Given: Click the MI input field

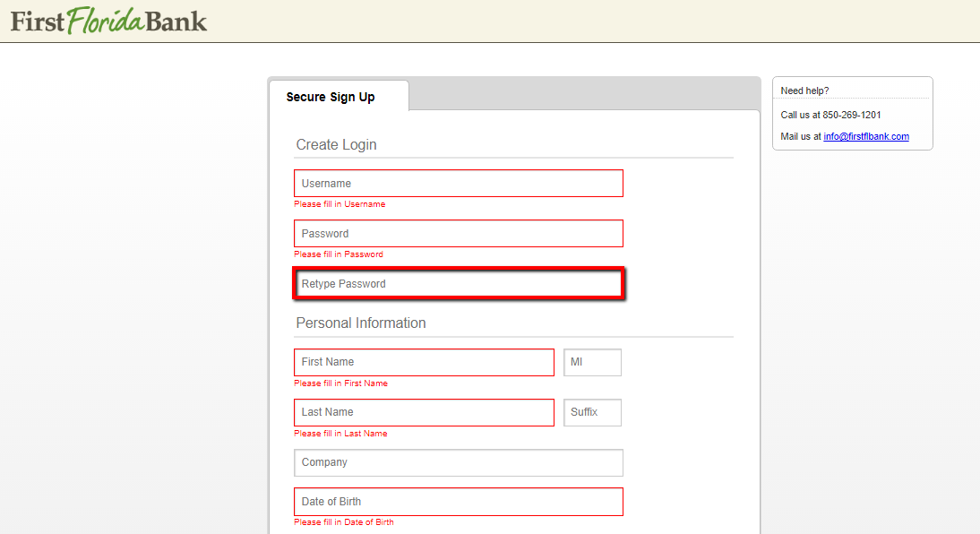Looking at the screenshot, I should coord(591,362).
